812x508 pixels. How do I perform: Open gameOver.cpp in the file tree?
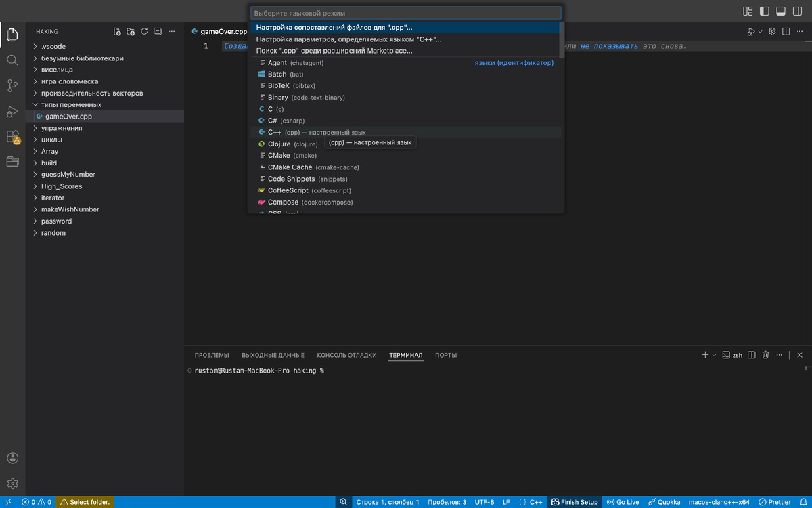tap(105, 117)
